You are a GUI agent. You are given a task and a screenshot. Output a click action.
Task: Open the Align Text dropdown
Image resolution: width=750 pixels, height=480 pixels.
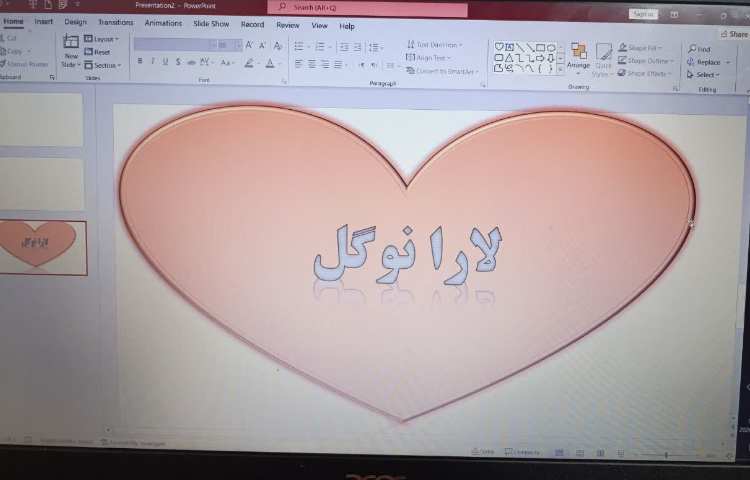429,58
